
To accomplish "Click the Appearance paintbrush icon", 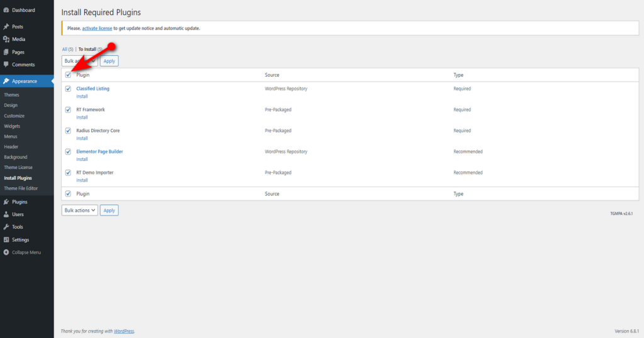I will [6, 81].
